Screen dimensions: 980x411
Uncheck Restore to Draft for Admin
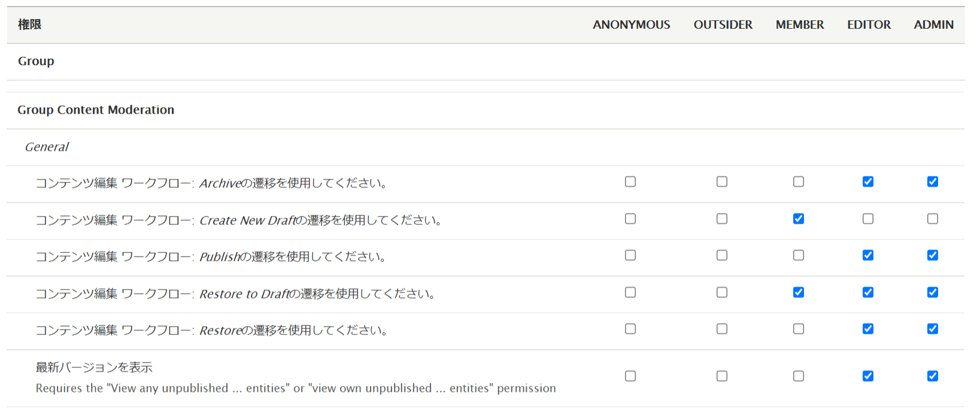tap(933, 293)
